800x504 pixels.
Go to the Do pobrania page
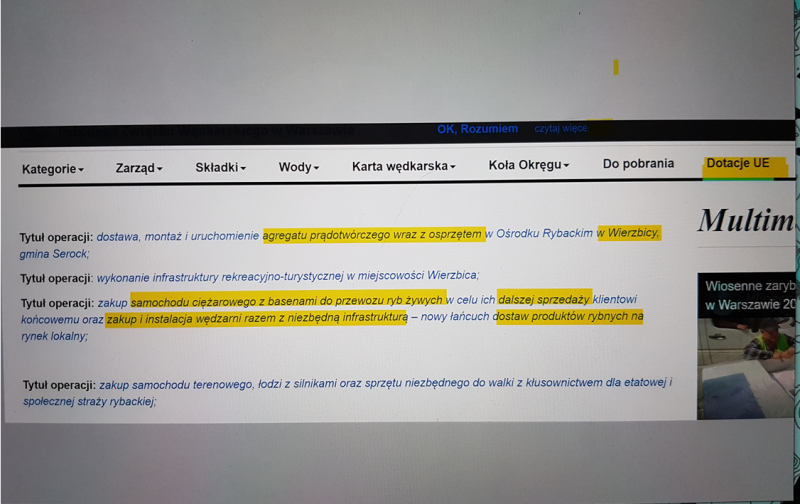[x=638, y=164]
